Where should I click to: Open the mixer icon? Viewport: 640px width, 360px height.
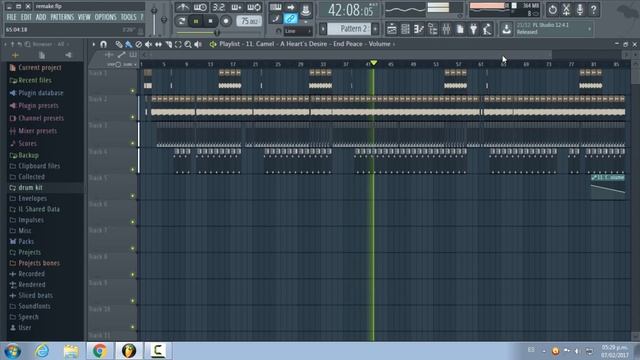point(446,29)
